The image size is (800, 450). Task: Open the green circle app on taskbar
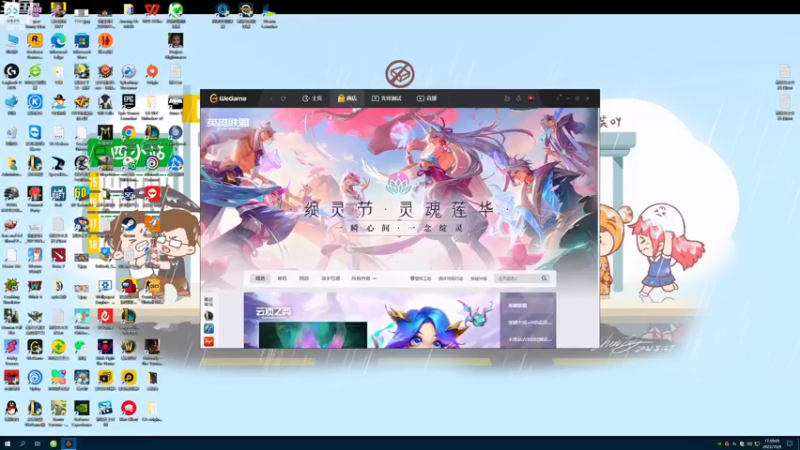(x=53, y=443)
